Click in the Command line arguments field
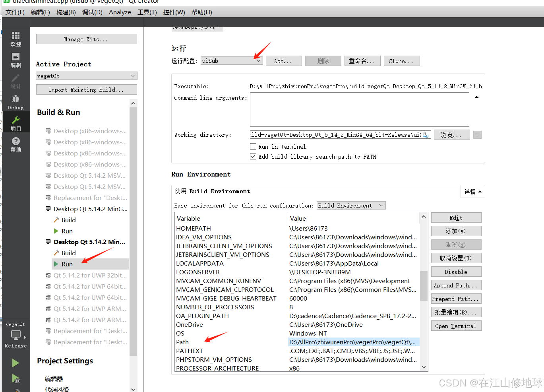This screenshot has width=544, height=392. click(x=359, y=109)
